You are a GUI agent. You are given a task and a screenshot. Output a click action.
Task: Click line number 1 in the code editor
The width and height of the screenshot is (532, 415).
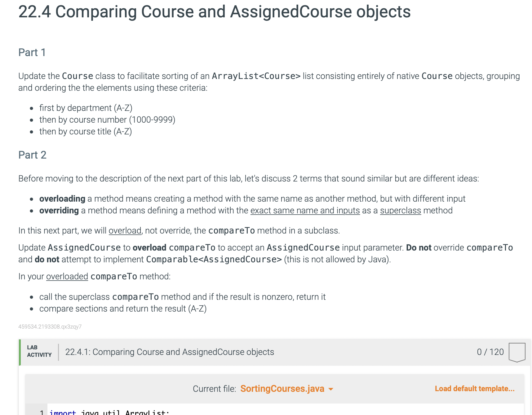point(41,412)
